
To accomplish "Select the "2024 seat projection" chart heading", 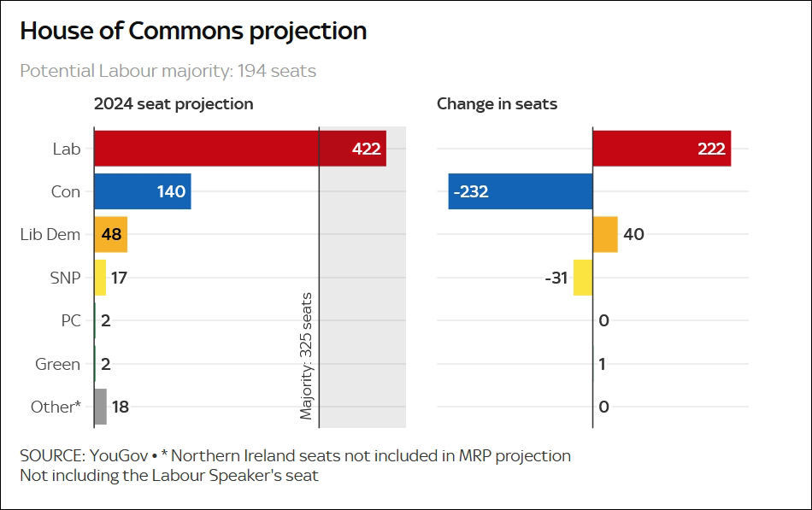I will click(x=174, y=104).
